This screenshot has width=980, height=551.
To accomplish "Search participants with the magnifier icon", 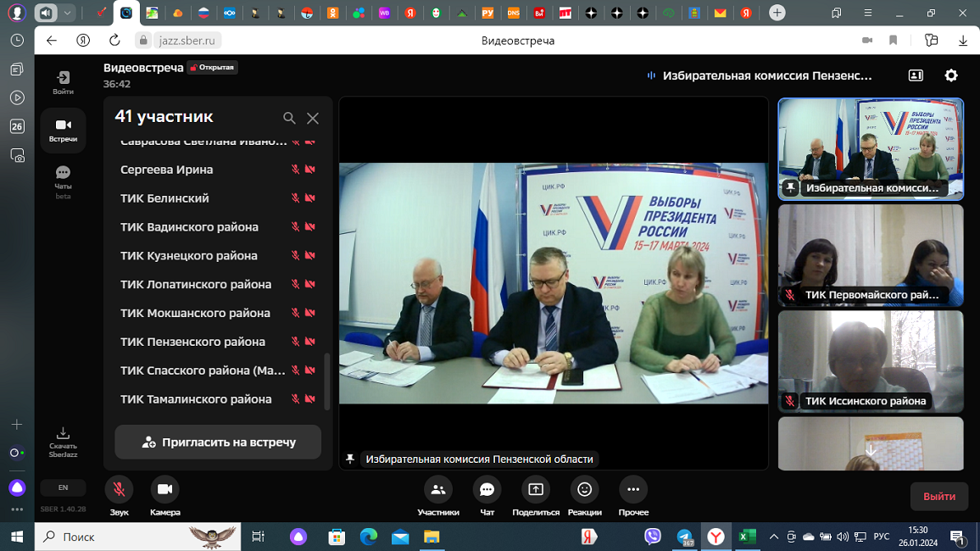I will 289,118.
